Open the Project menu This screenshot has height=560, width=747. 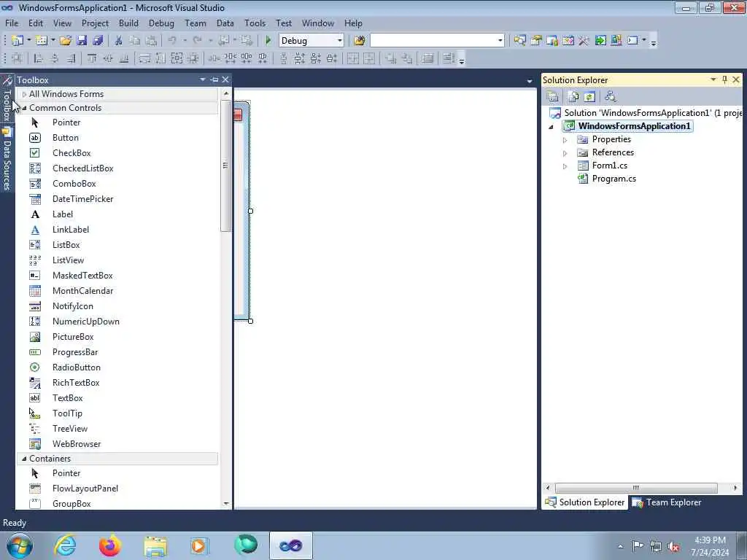(95, 23)
